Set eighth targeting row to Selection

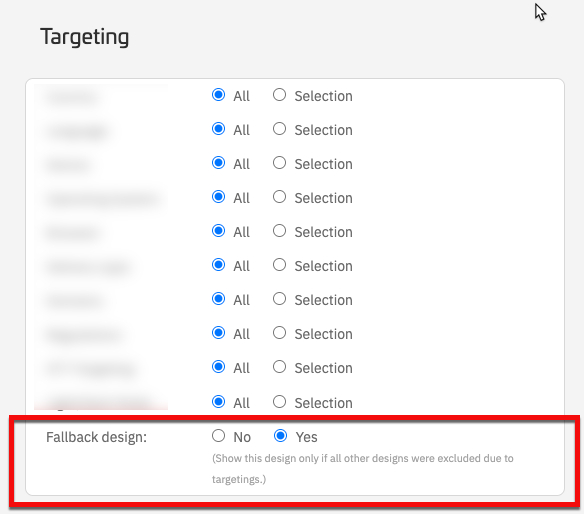(x=279, y=333)
